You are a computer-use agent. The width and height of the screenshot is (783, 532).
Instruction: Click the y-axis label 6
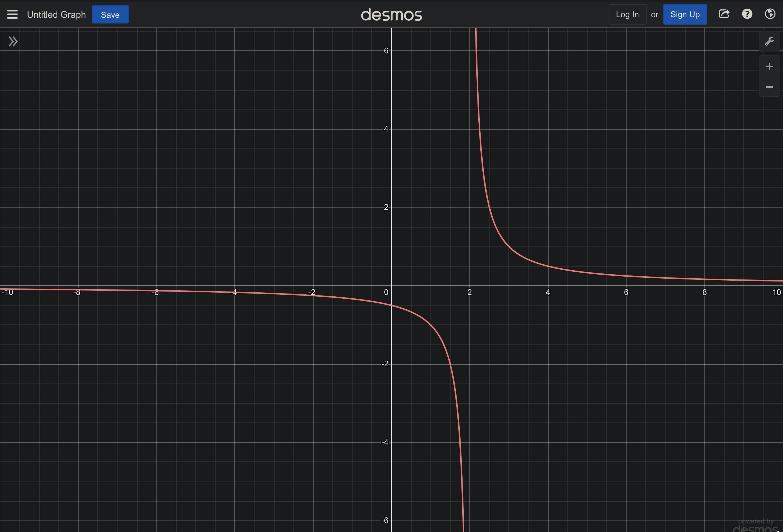click(386, 50)
